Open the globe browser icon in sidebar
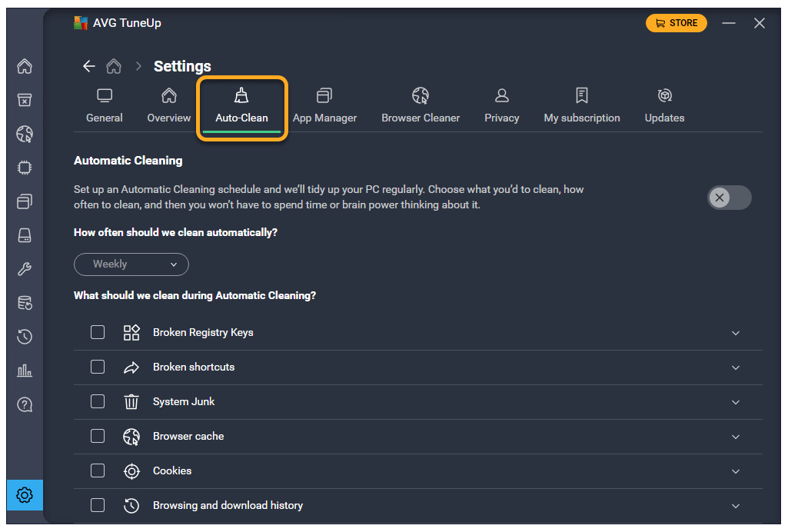The image size is (788, 532). coord(25,135)
